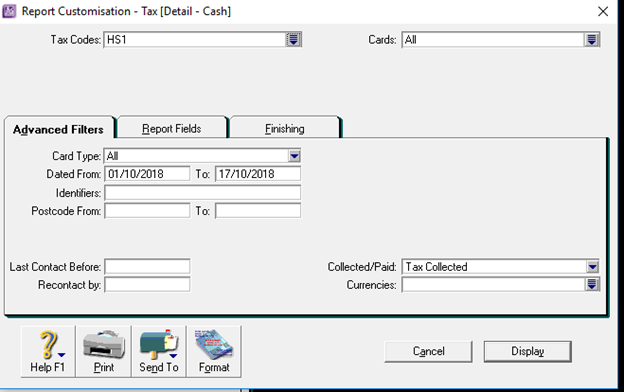This screenshot has height=392, width=624.
Task: Click the Identifiers input field
Action: (203, 193)
